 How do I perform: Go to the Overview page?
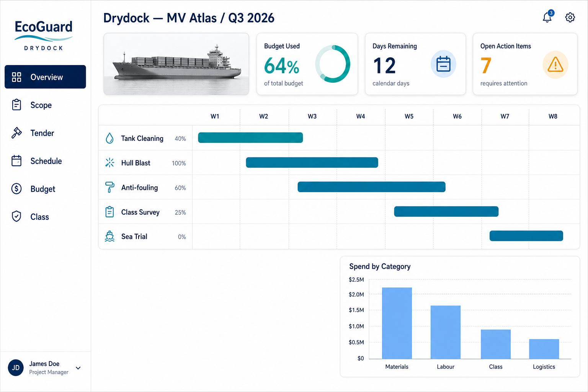point(45,77)
